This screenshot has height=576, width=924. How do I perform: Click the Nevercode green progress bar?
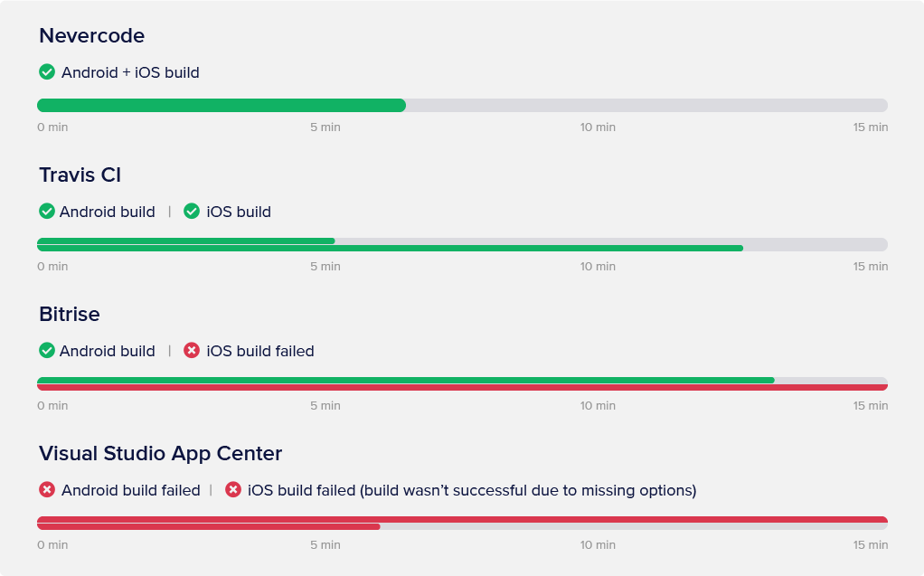(x=222, y=105)
